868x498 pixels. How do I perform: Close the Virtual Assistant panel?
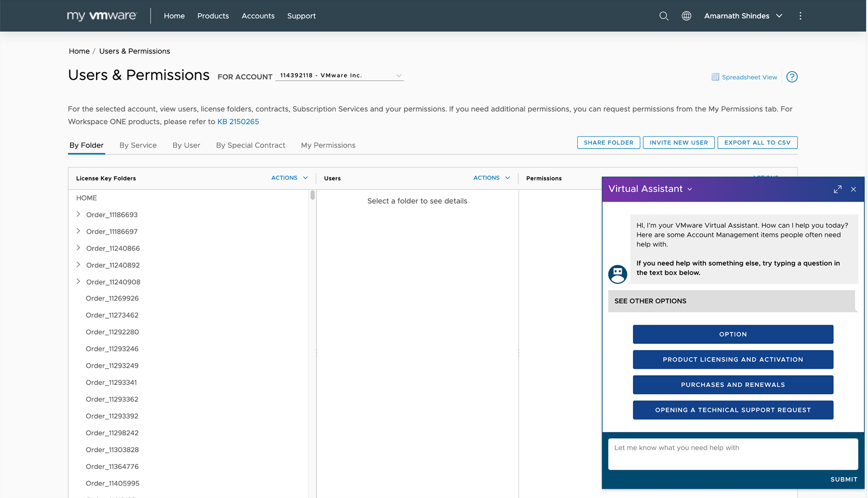pos(854,189)
